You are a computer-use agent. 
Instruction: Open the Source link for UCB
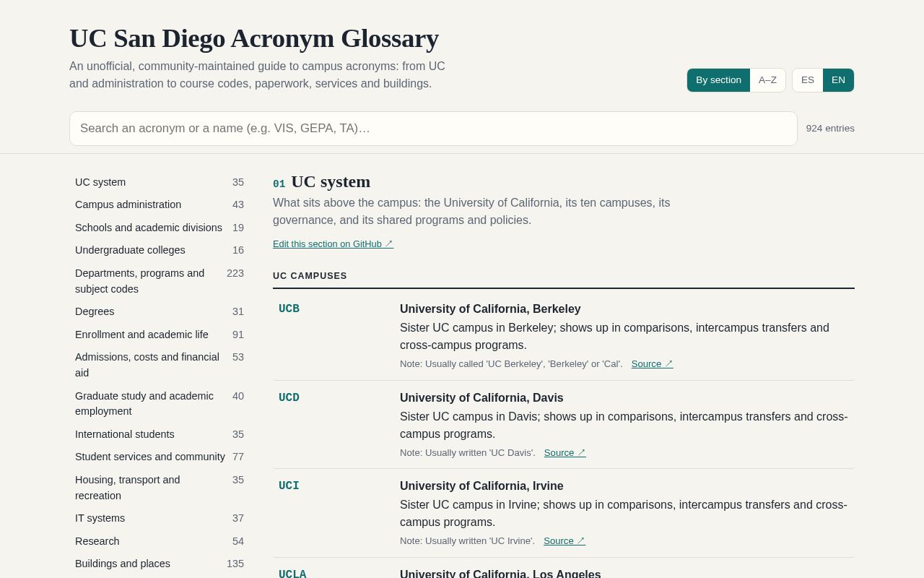click(x=652, y=364)
